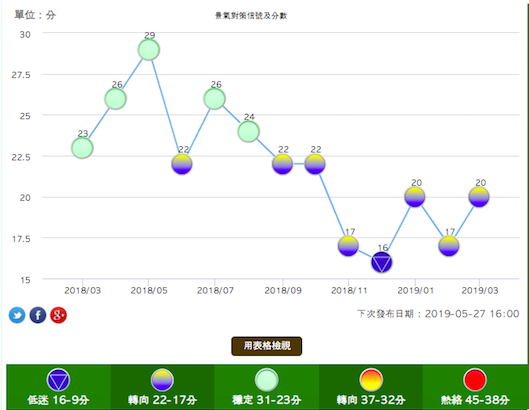Click the chart title 景氣對策信號及分數
Viewport: 529px width, 410px height.
point(251,16)
